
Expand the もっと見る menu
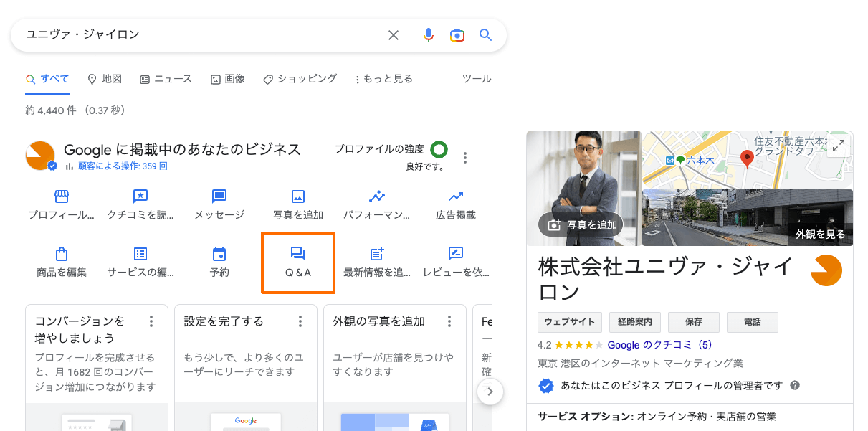pyautogui.click(x=383, y=79)
